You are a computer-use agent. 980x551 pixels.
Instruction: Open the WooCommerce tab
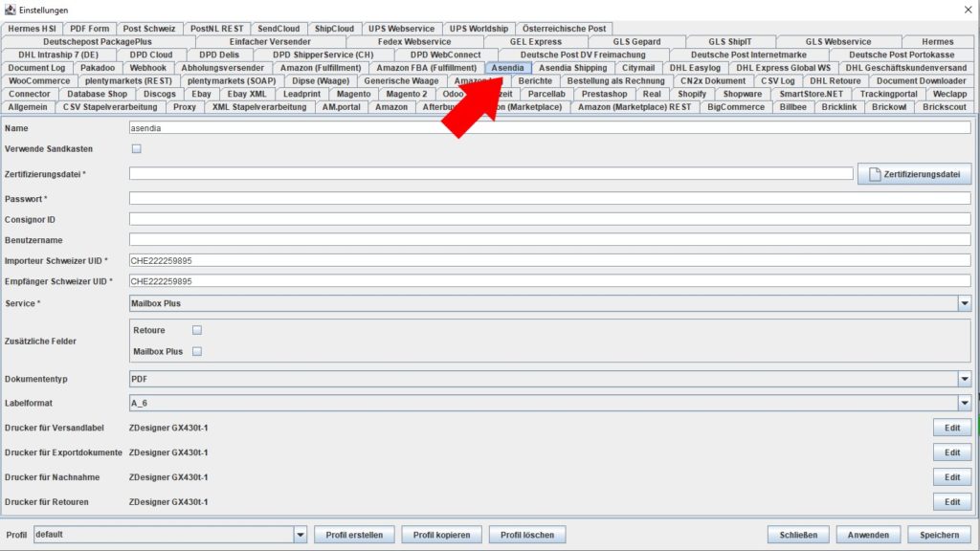click(x=39, y=80)
